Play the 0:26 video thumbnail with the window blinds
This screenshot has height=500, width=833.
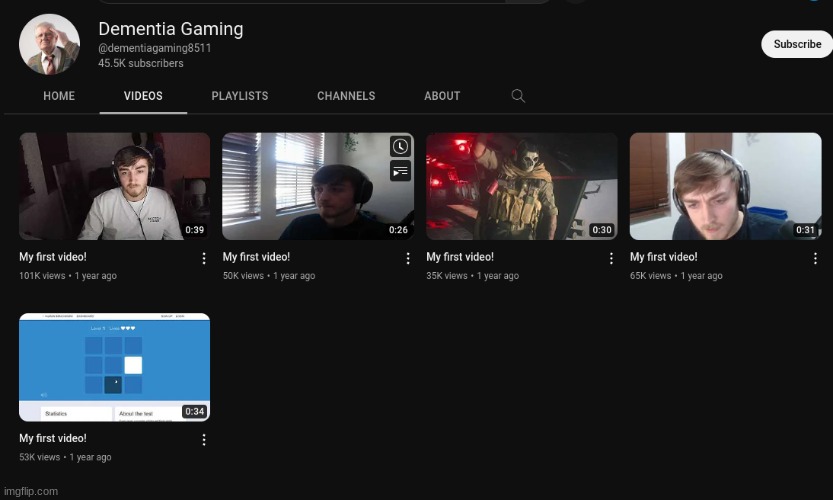(x=318, y=186)
